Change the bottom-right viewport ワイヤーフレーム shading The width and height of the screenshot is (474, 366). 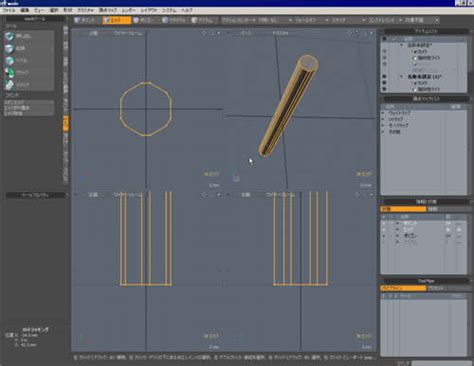(280, 195)
